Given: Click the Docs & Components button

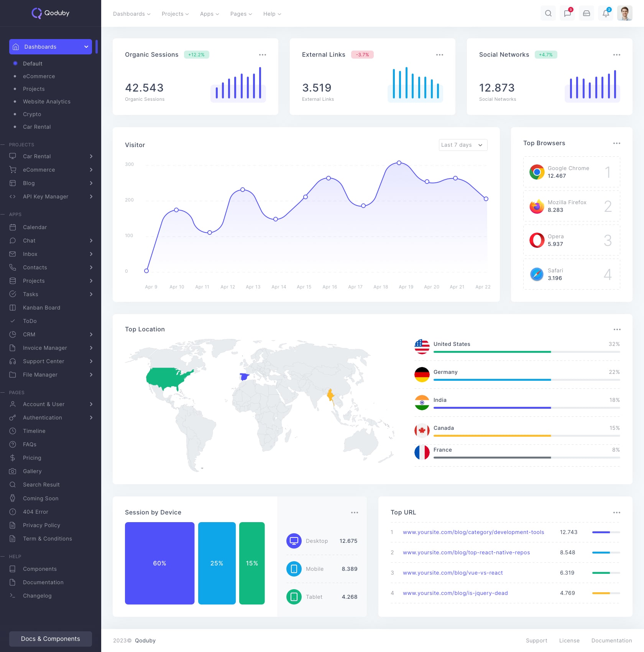Looking at the screenshot, I should click(51, 639).
